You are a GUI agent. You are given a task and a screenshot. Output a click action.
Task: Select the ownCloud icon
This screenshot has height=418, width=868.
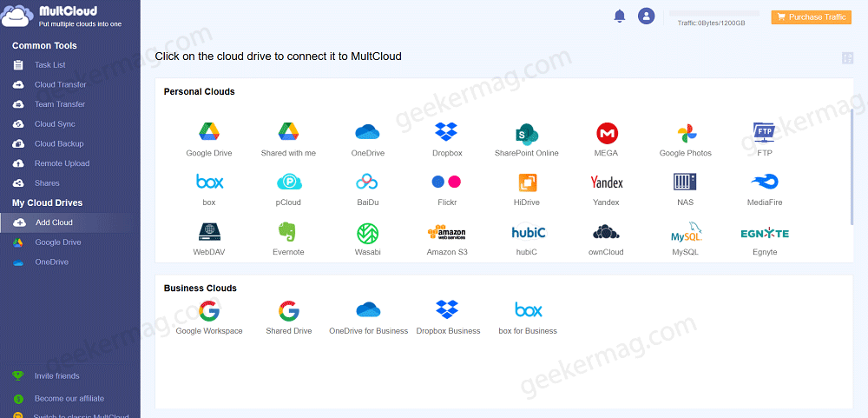pyautogui.click(x=606, y=232)
